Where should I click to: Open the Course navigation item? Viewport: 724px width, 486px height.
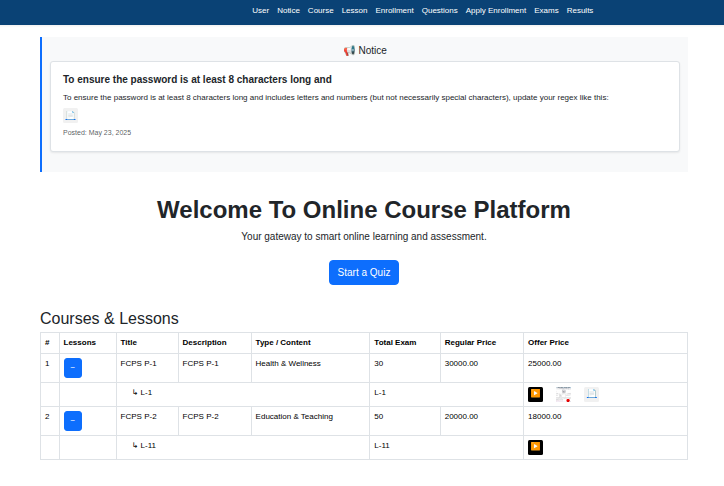(x=320, y=11)
